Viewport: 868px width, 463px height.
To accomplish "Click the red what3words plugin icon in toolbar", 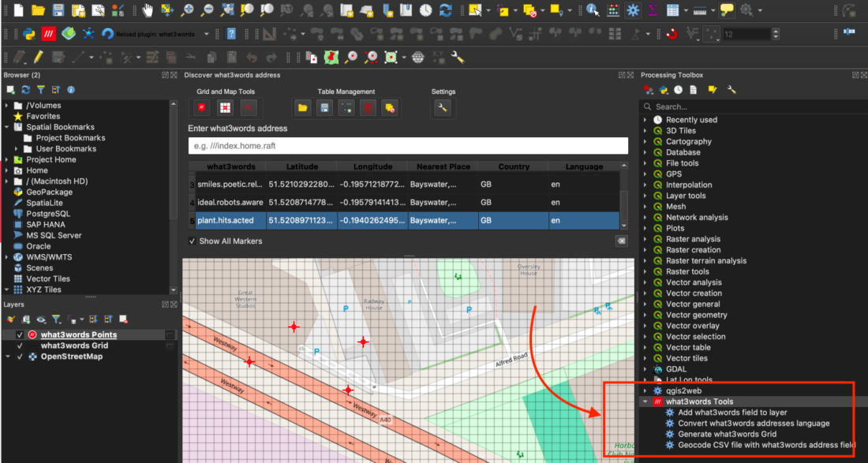I will pos(49,34).
